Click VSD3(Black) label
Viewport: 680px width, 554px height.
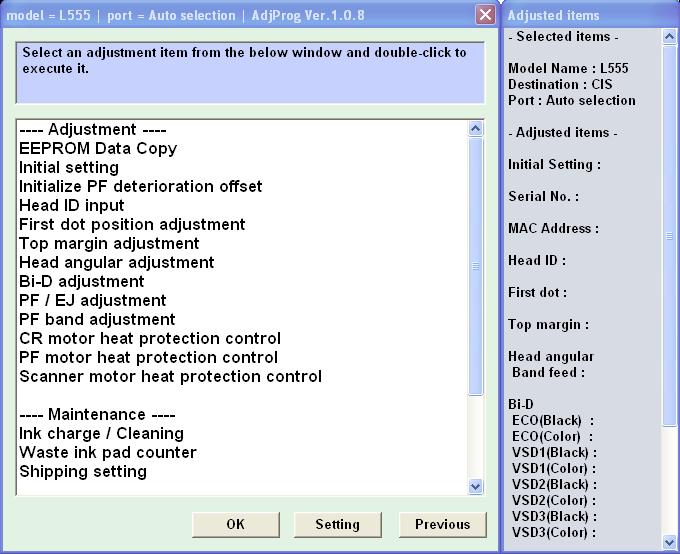pos(554,517)
